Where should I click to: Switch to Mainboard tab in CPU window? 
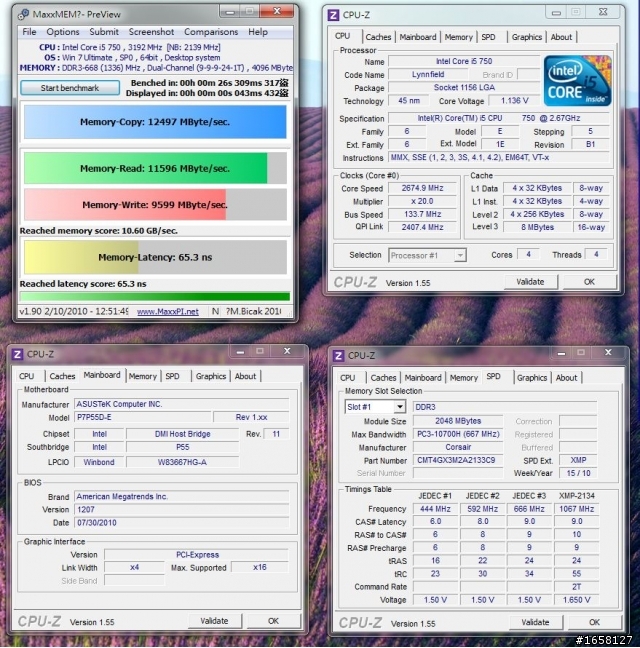click(x=418, y=37)
